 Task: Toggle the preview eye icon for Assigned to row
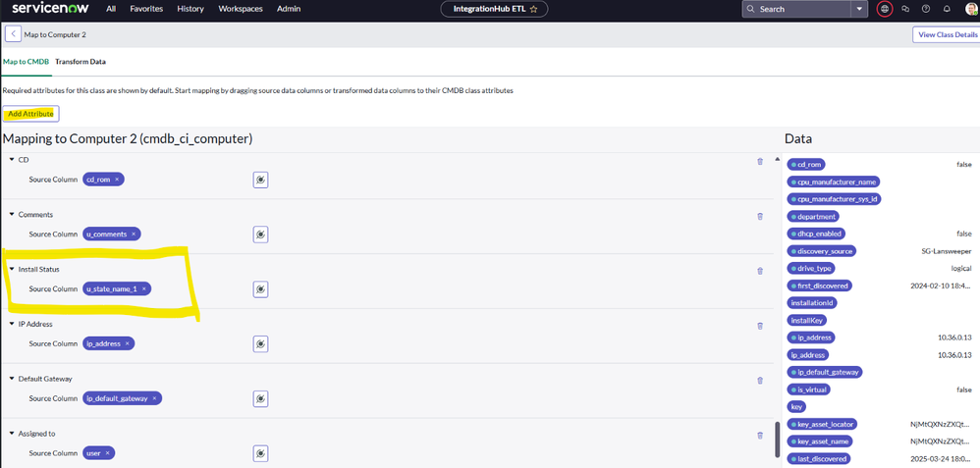coord(260,453)
